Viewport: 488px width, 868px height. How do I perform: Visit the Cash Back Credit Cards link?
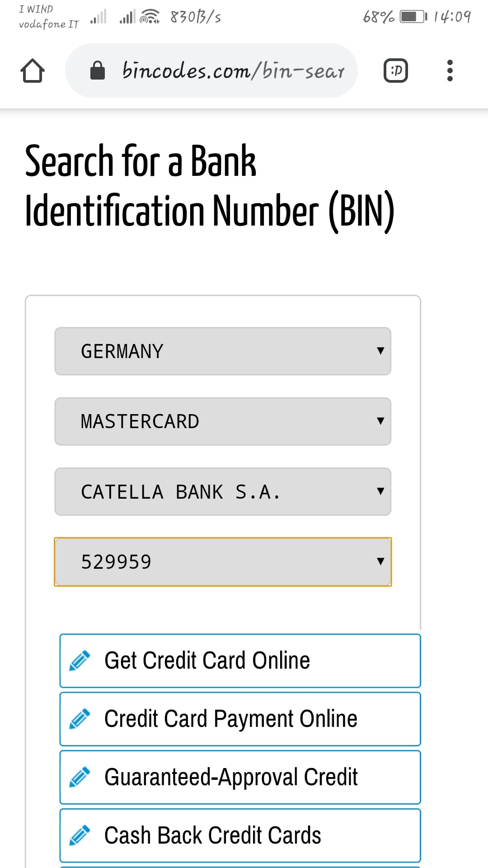click(212, 835)
